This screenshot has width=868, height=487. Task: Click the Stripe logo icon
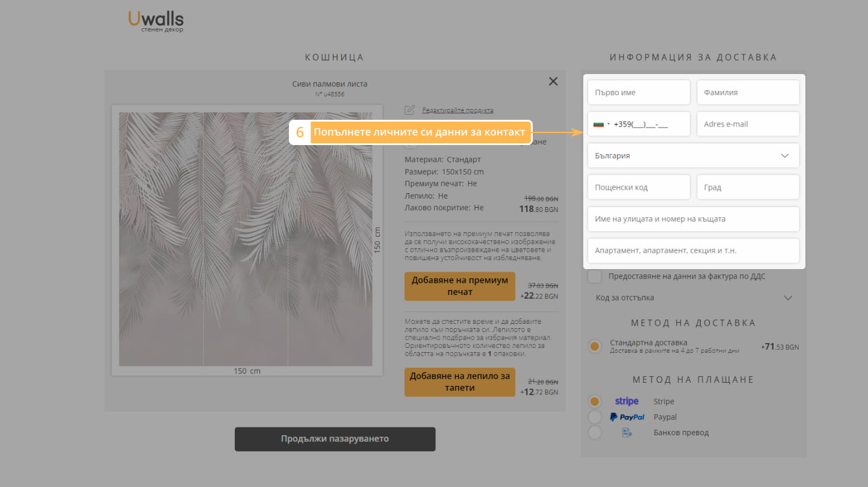pyautogui.click(x=627, y=402)
